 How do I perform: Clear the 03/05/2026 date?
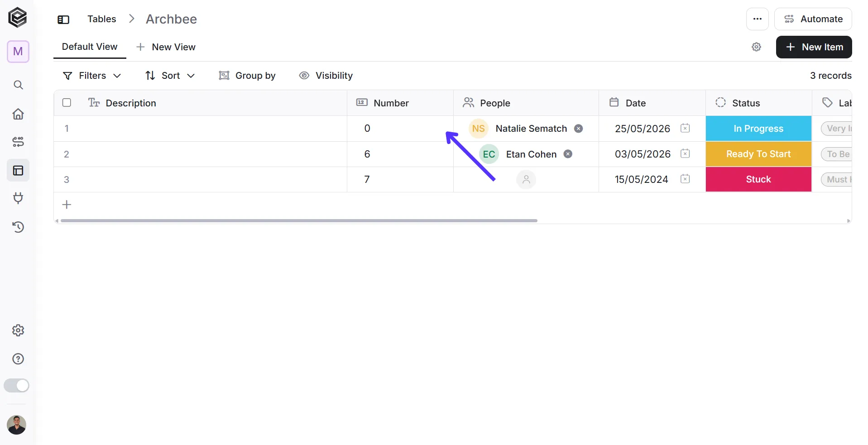click(685, 153)
